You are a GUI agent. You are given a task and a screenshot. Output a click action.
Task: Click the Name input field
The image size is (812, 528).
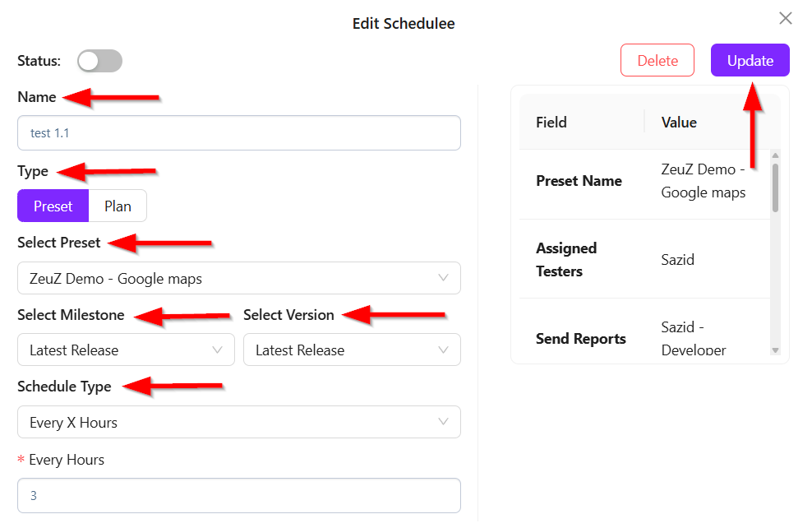click(x=238, y=133)
